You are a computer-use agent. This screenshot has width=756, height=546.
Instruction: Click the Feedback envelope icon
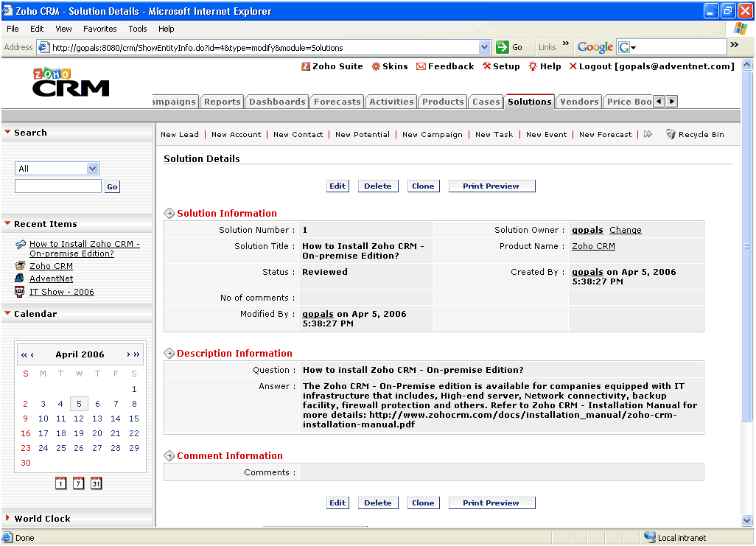click(x=421, y=66)
